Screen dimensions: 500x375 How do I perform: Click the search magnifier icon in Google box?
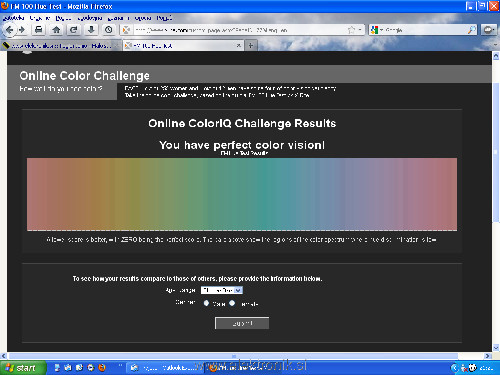[471, 30]
